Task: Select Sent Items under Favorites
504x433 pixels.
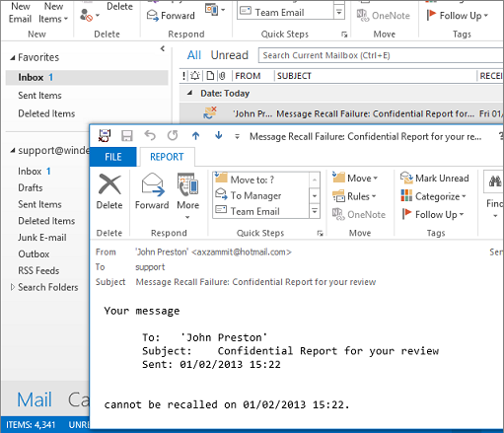Action: (x=39, y=96)
